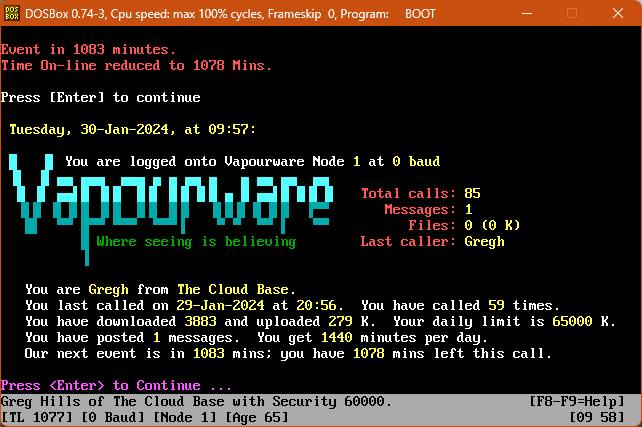Click the daily limit value '65000'
The image size is (642, 427).
[572, 321]
